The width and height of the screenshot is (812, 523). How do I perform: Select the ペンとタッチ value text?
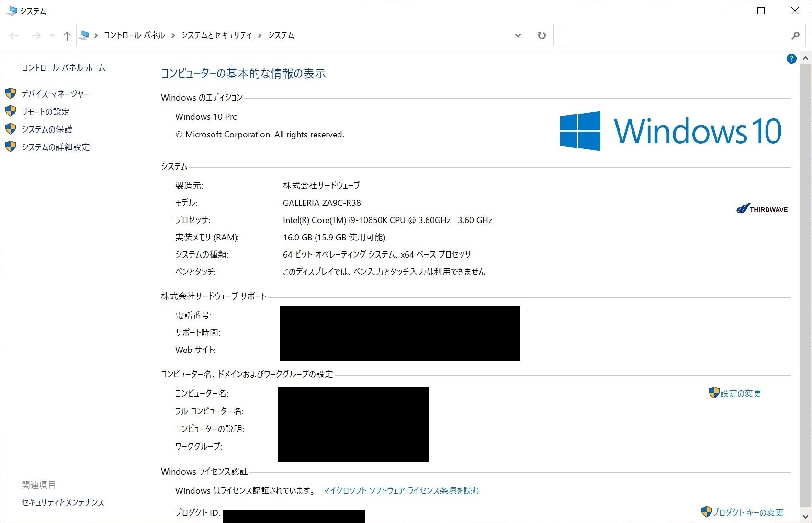[384, 272]
